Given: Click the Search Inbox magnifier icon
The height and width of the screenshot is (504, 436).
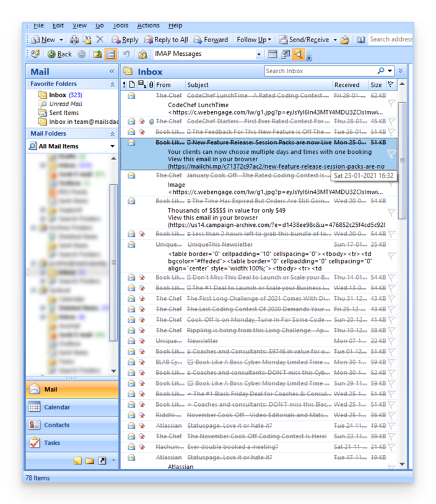Looking at the screenshot, I should click(381, 71).
